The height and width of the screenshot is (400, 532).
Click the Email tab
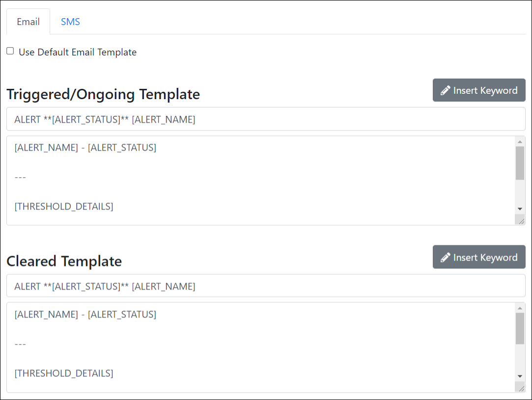coord(28,22)
